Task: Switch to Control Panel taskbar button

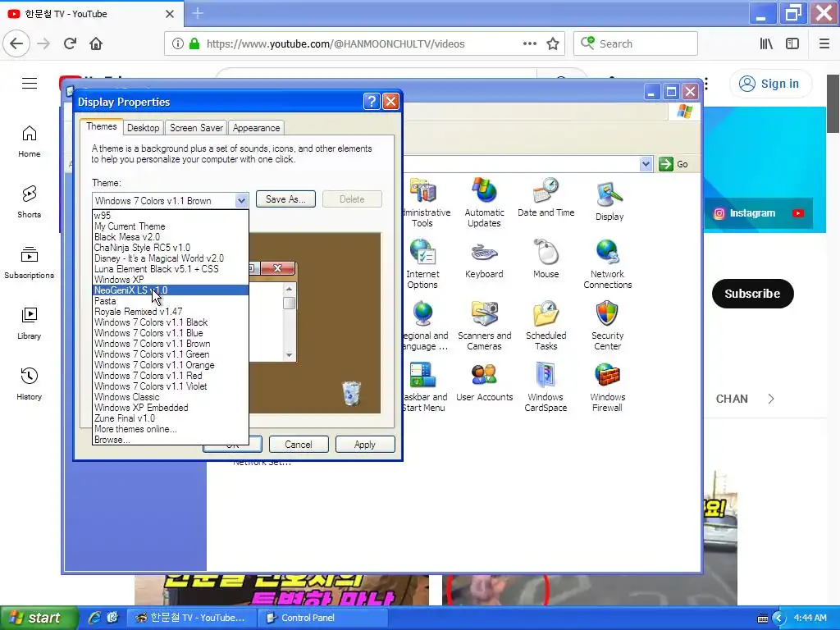Action: 323,619
